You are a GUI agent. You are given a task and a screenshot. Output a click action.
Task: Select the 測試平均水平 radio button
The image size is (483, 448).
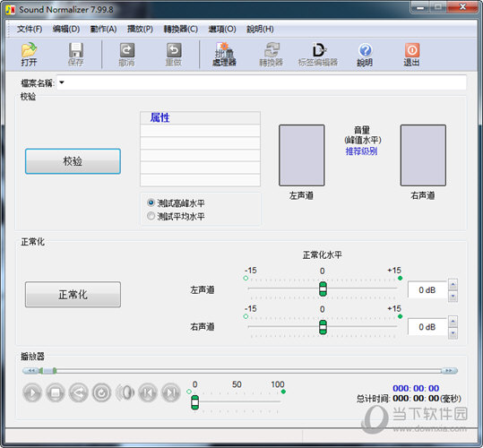(151, 216)
